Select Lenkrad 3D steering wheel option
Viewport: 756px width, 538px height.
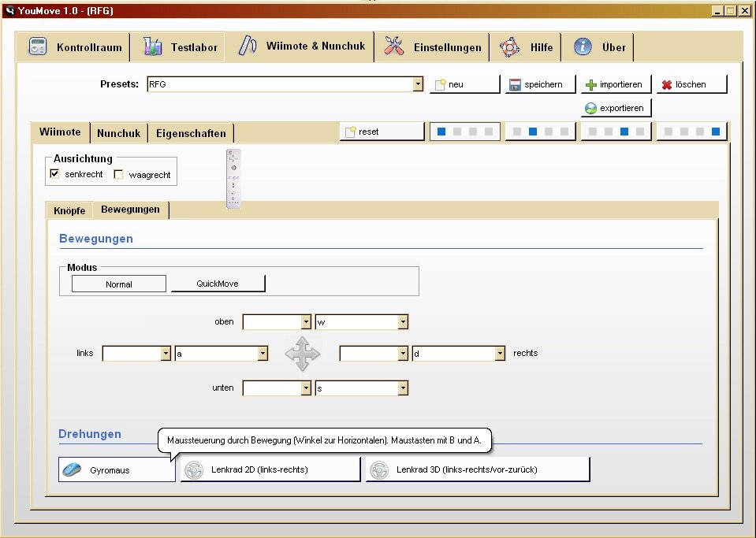(x=477, y=470)
